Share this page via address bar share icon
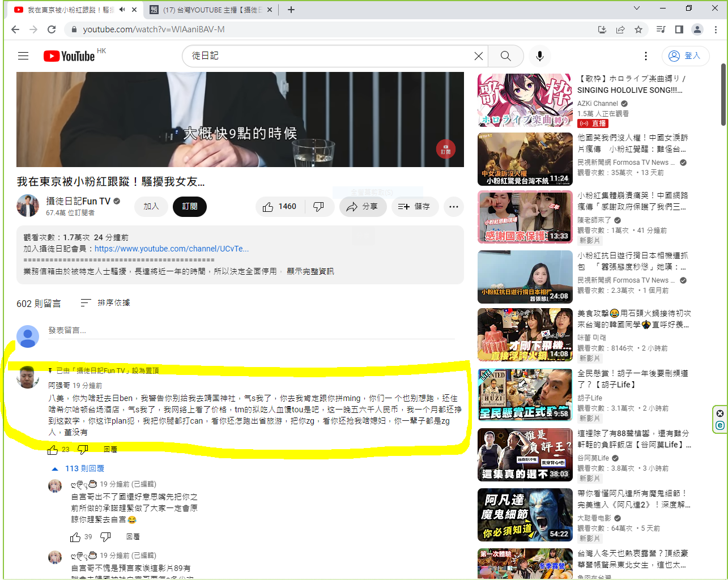Screen dimensions: 728x580 point(620,29)
